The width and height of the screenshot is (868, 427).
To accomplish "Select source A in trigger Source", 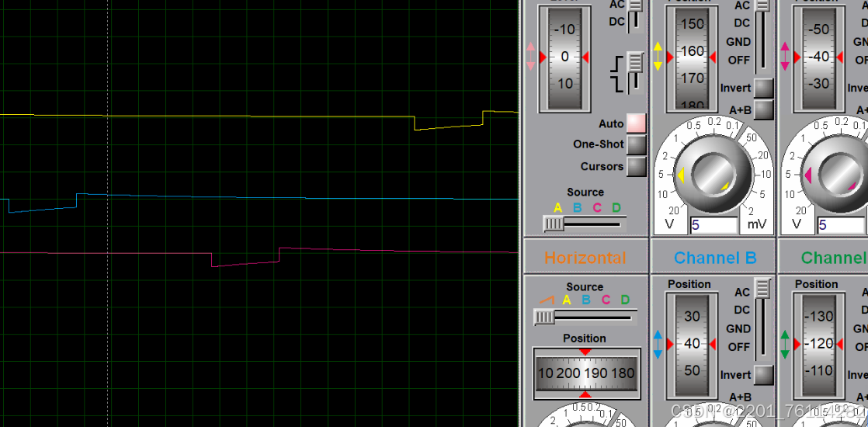I will pyautogui.click(x=557, y=208).
